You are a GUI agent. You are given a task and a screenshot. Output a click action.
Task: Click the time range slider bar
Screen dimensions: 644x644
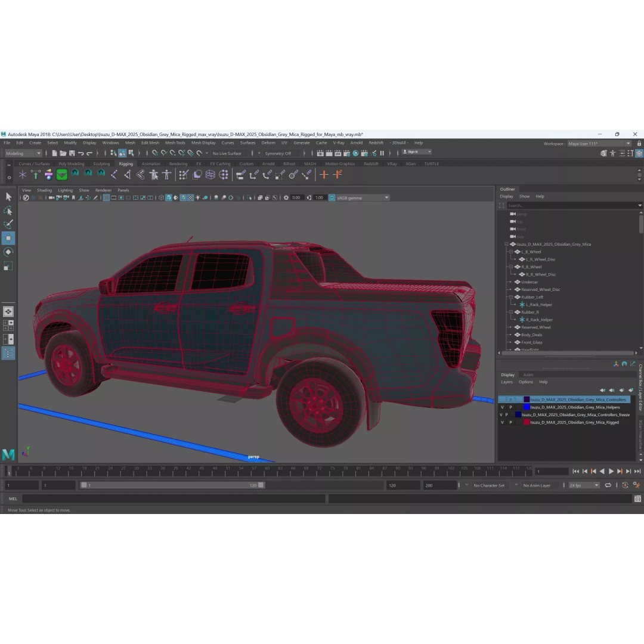172,485
